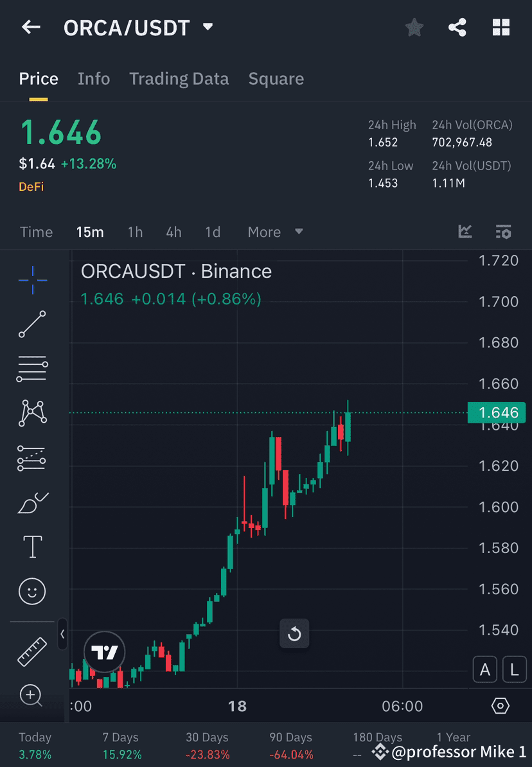Select the measure ruler tool

pos(32,651)
